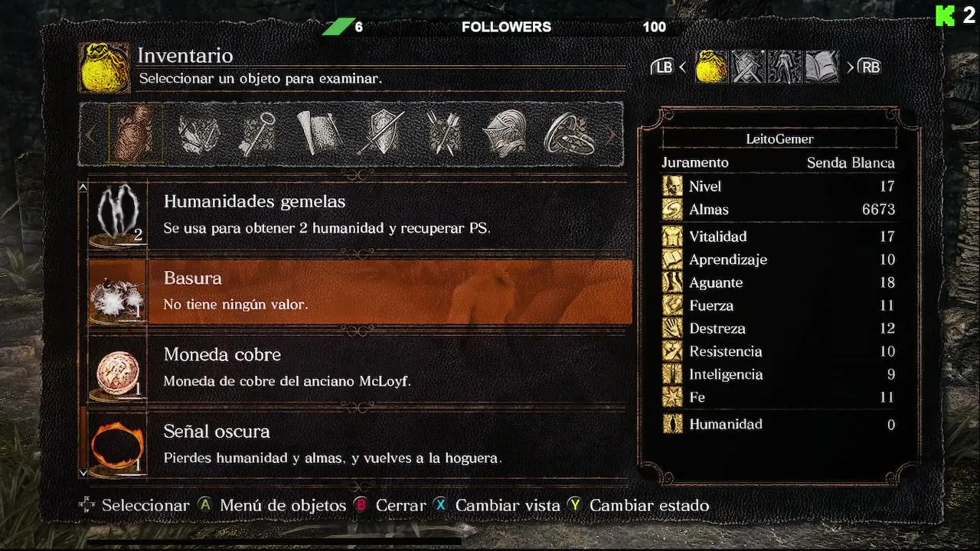Select the Moneda cobre item
Image resolution: width=980 pixels, height=551 pixels.
(360, 368)
